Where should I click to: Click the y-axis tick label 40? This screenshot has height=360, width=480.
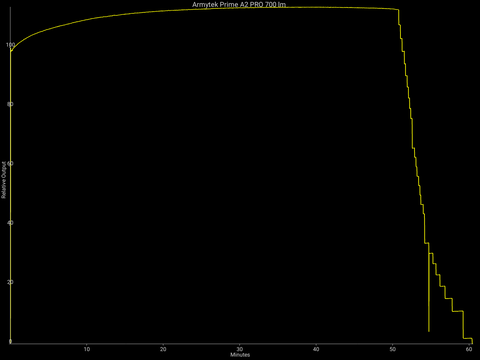10,223
